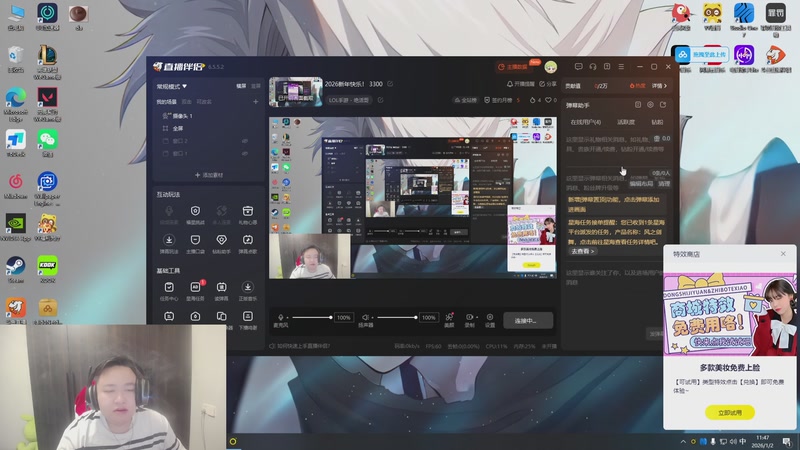
Task: Click 弹幕助手 panel pop-out icon
Action: tap(663, 105)
